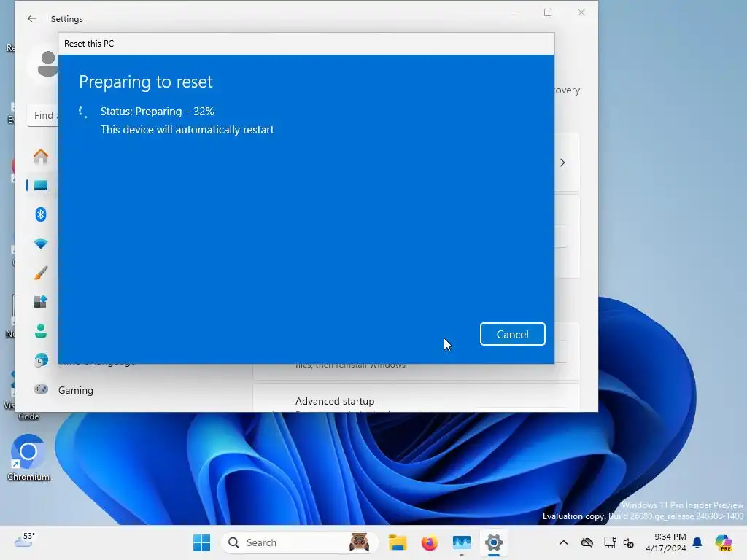This screenshot has height=560, width=747.
Task: Open OneDrive cloud tray icon
Action: click(587, 542)
